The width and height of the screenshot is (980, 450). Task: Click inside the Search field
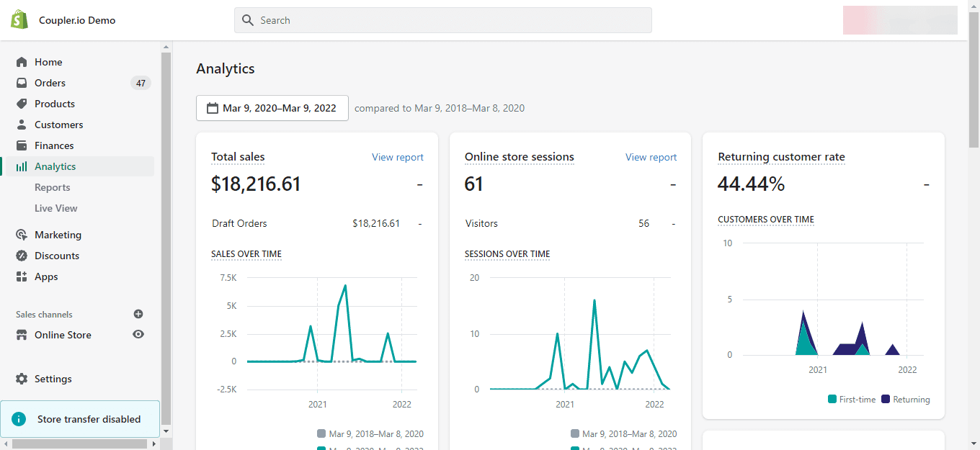click(442, 19)
